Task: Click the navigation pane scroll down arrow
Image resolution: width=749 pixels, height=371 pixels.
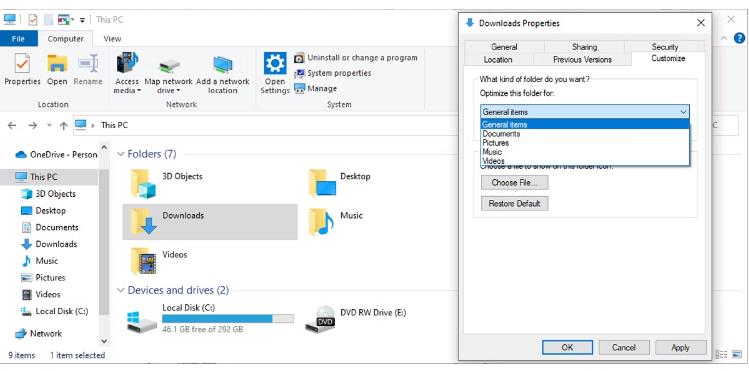Action: (104, 341)
